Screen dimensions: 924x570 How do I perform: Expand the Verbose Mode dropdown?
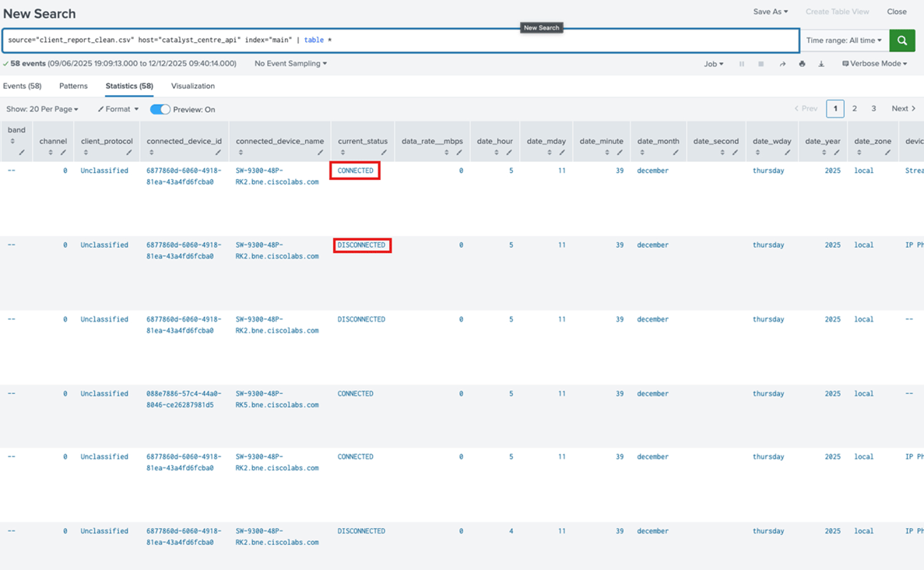coord(873,63)
